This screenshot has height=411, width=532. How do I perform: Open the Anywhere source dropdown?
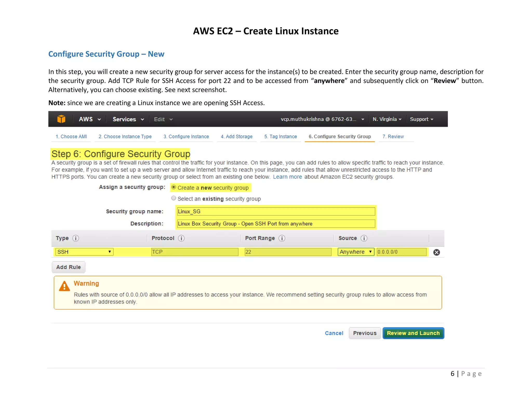[x=356, y=252]
